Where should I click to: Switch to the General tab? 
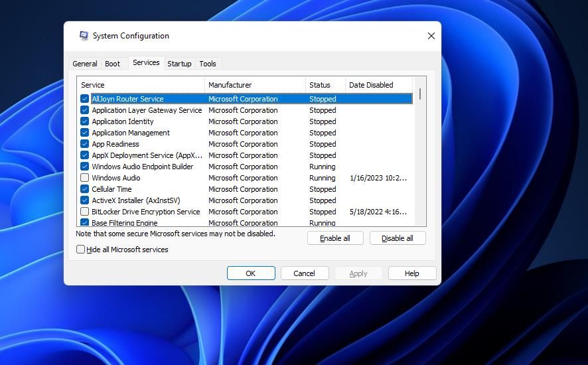point(85,64)
